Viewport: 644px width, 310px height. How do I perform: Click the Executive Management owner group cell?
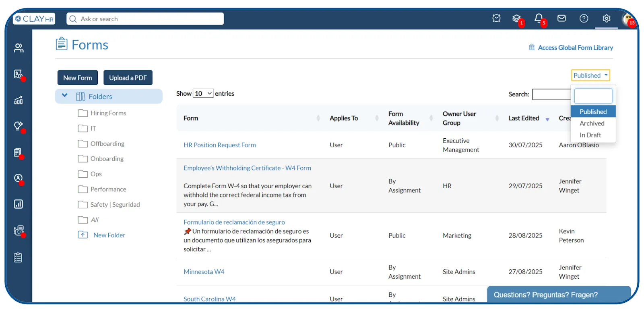461,145
